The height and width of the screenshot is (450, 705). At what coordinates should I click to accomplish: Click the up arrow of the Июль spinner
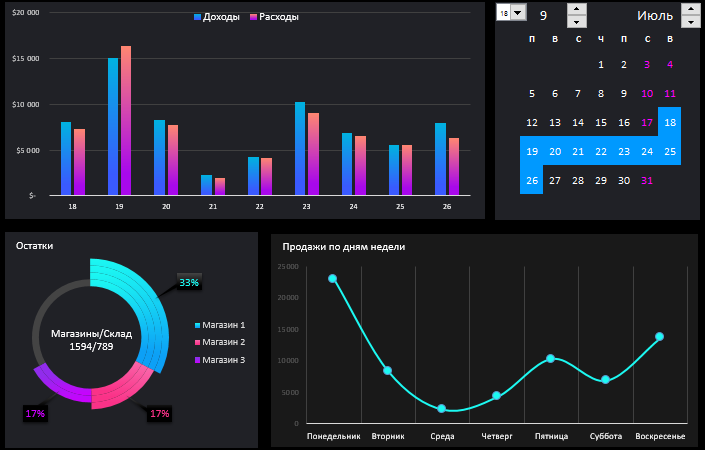690,9
